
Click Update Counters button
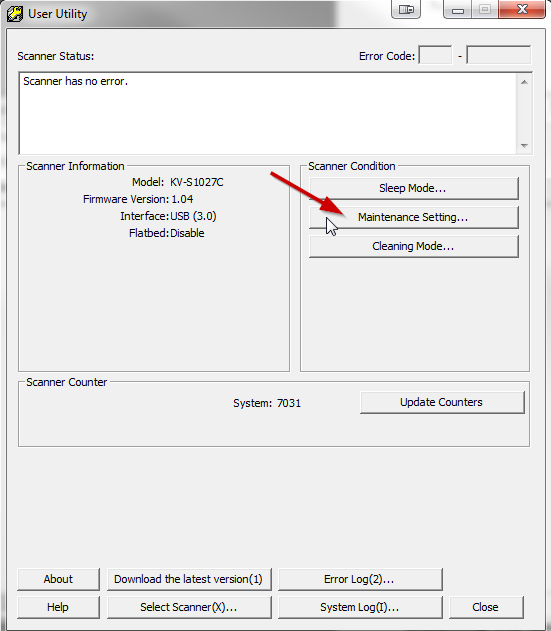point(442,402)
